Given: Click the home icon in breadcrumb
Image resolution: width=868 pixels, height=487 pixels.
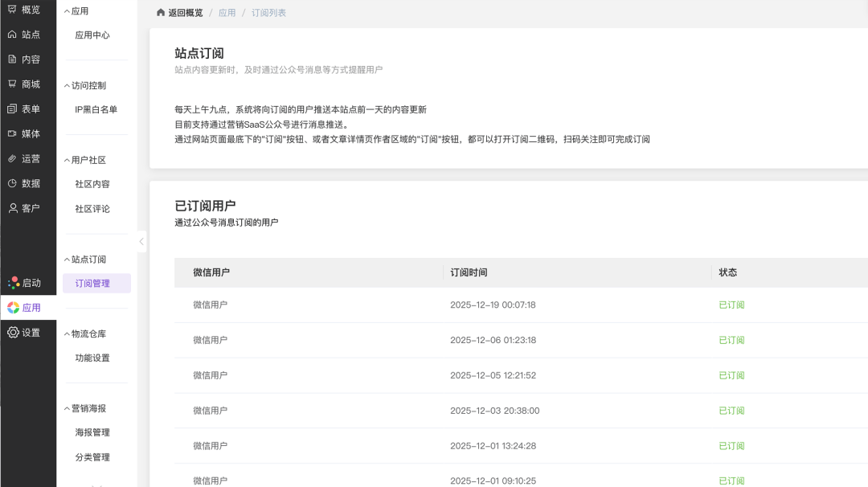Looking at the screenshot, I should tap(161, 12).
